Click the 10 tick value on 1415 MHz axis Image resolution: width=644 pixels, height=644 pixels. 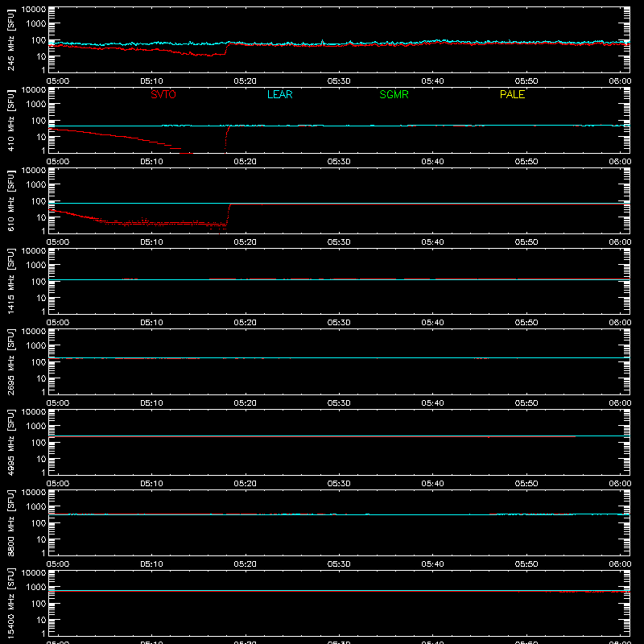[41, 298]
